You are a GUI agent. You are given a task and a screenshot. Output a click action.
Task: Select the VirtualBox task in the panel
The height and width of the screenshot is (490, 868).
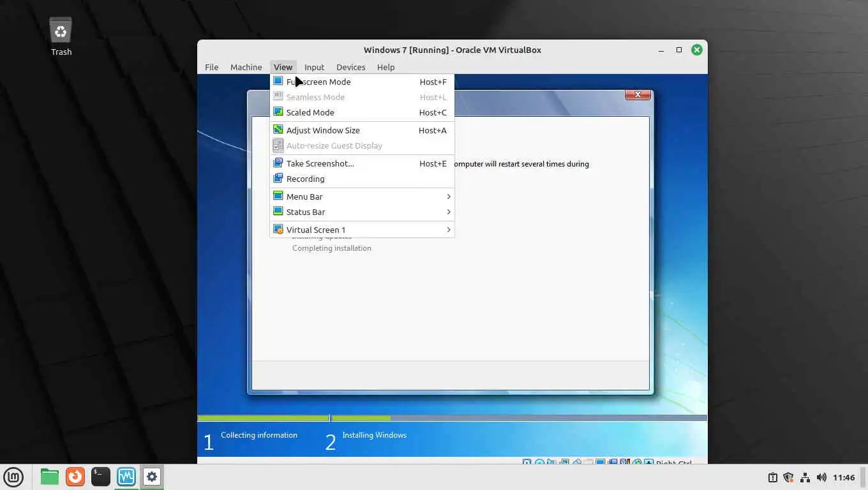click(x=126, y=477)
